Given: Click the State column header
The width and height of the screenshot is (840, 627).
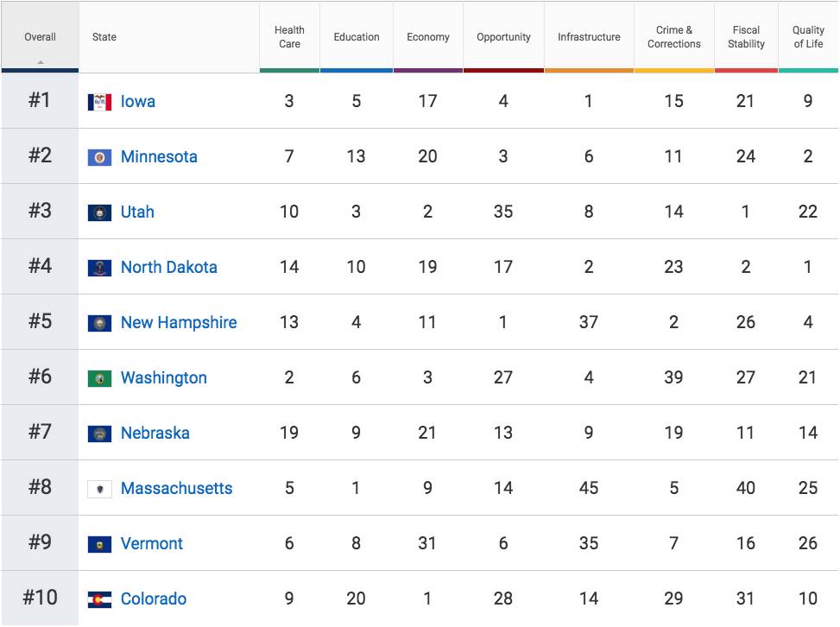Looking at the screenshot, I should pos(104,37).
